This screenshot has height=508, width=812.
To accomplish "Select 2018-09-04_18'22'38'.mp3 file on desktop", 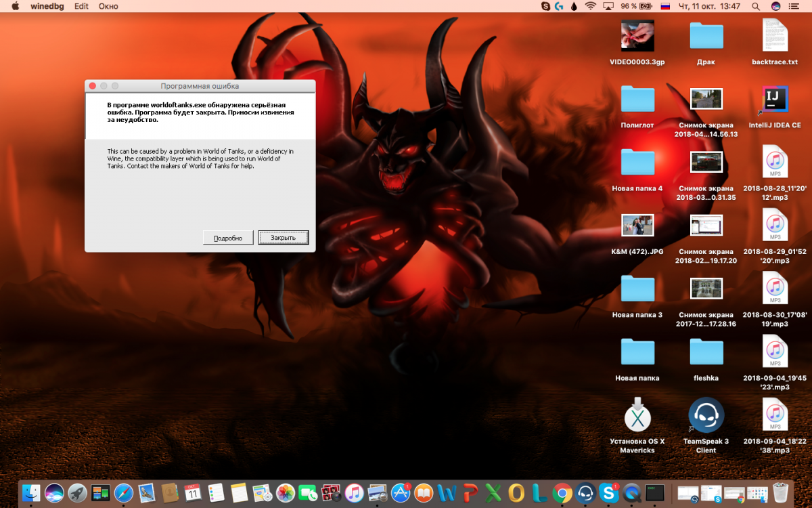I will 775,424.
